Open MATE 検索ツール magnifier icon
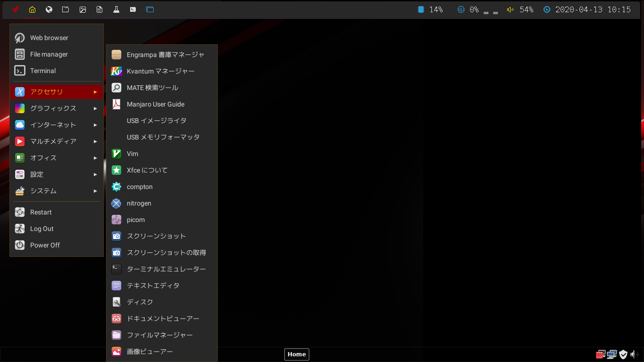644x362 pixels. click(116, 88)
